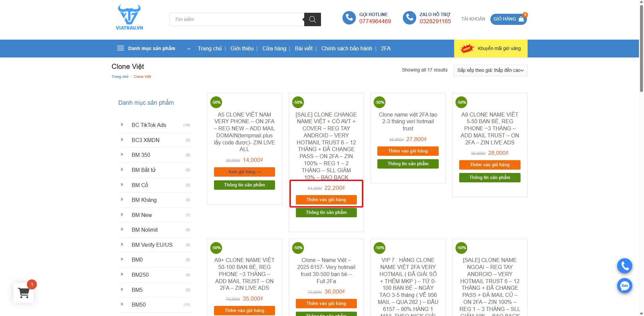The image size is (644, 316).
Task: Click the hotline phone icon in header
Action: click(x=349, y=18)
